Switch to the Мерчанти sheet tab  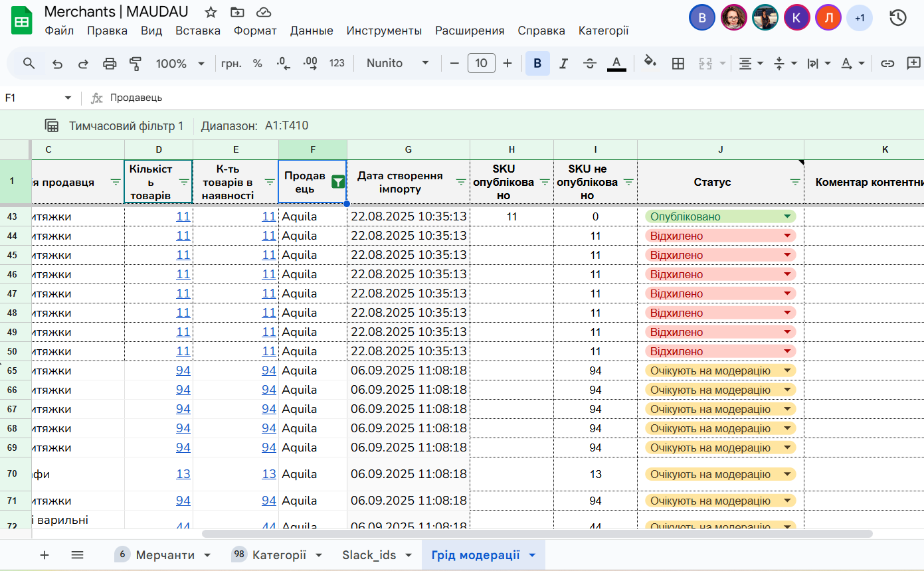coord(164,555)
